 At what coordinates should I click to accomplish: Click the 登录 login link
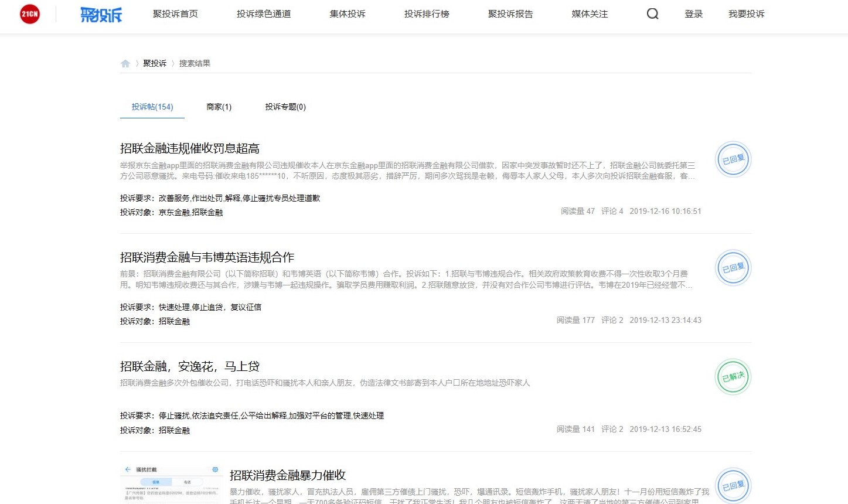coord(693,13)
